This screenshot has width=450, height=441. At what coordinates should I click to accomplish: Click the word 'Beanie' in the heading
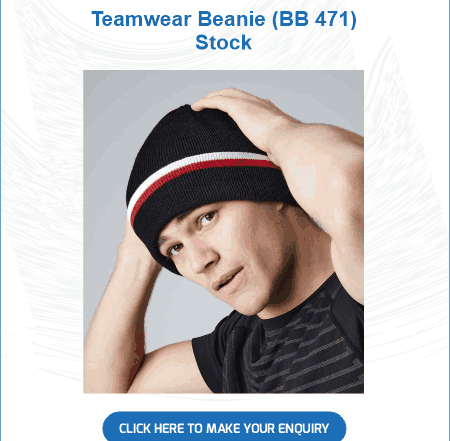(232, 19)
